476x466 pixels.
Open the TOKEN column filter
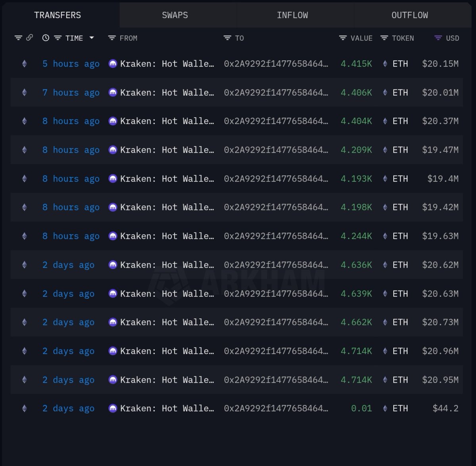[x=384, y=38]
